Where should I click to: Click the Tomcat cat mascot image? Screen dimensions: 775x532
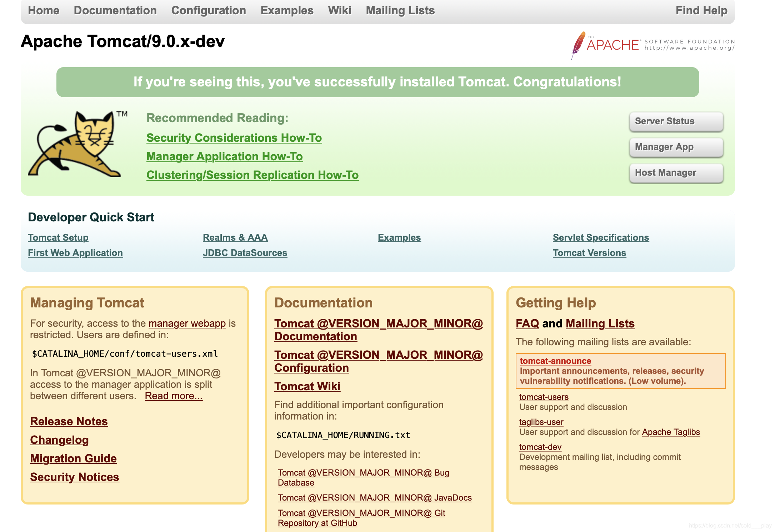pos(77,144)
